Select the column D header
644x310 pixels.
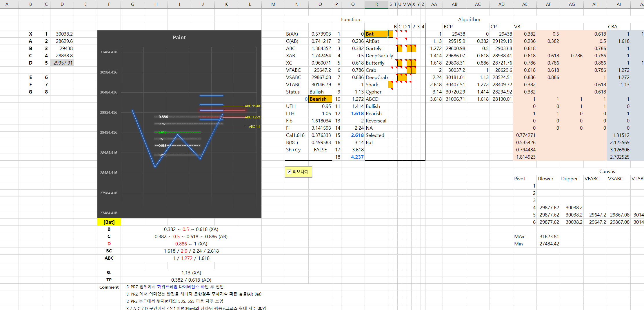[x=62, y=4]
